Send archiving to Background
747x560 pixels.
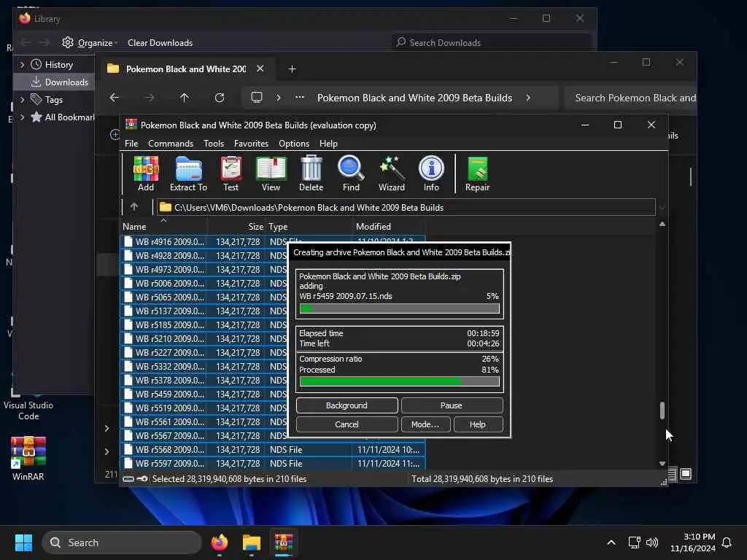coord(347,405)
